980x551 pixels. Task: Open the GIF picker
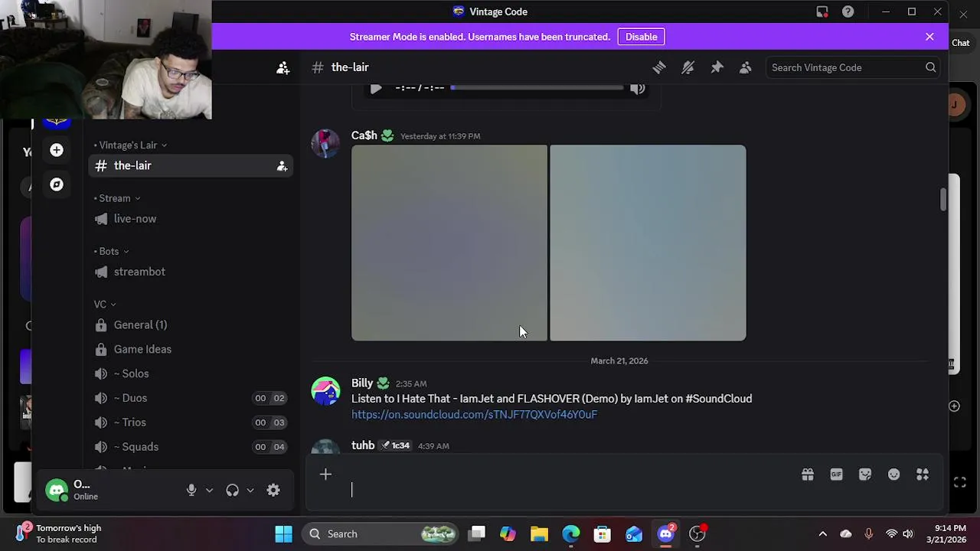(836, 474)
